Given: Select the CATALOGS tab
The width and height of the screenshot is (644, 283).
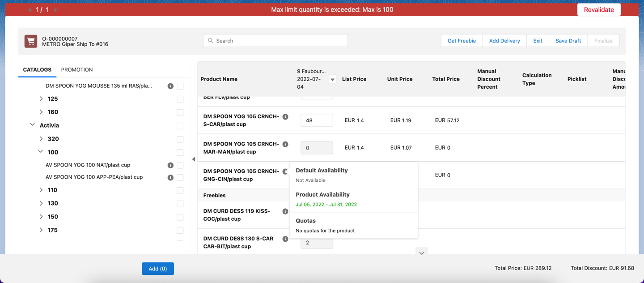Looking at the screenshot, I should (x=37, y=70).
